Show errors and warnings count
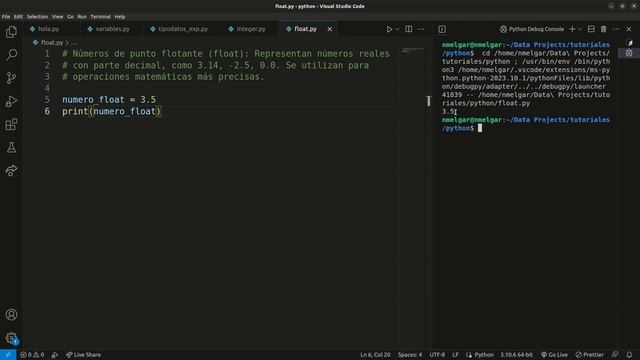Image resolution: width=640 pixels, height=360 pixels. (x=32, y=355)
